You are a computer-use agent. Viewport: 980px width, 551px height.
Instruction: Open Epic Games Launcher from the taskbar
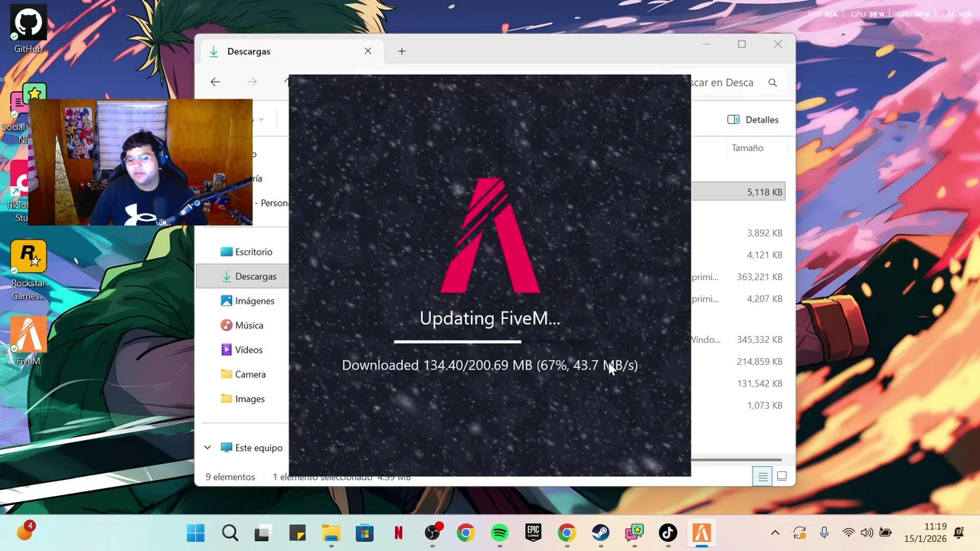533,533
